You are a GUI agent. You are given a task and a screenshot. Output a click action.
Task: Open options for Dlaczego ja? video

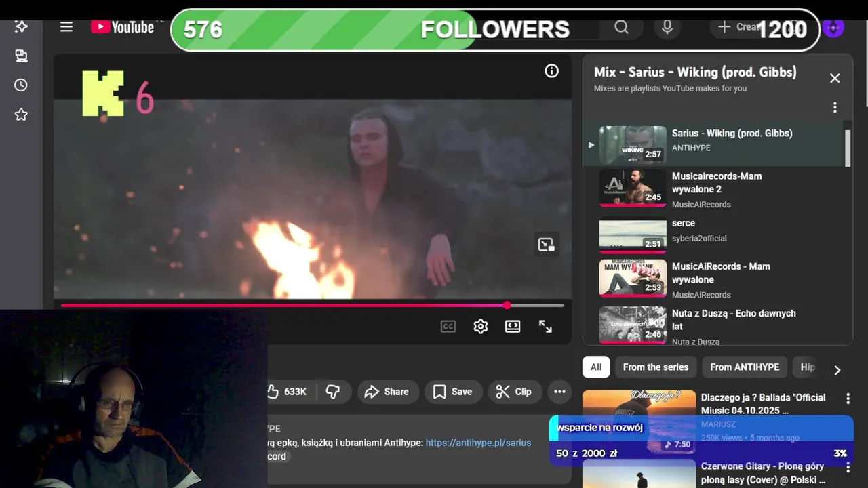(x=848, y=399)
